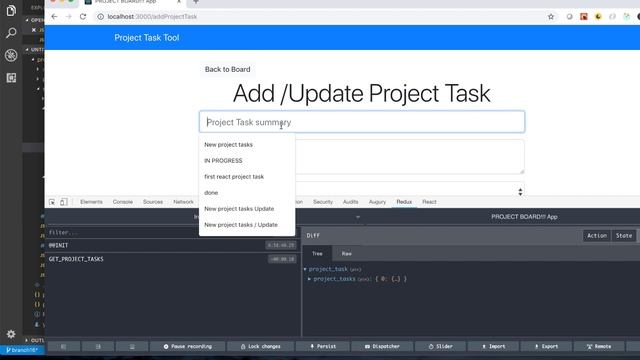This screenshot has width=640, height=360.
Task: Open the Network DevTools tab
Action: [x=184, y=202]
